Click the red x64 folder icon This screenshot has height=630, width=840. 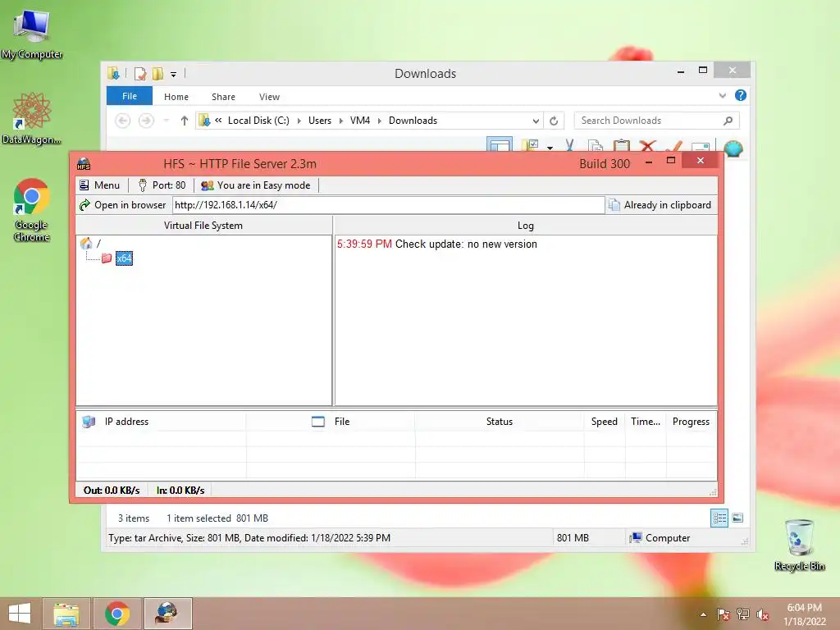click(107, 258)
